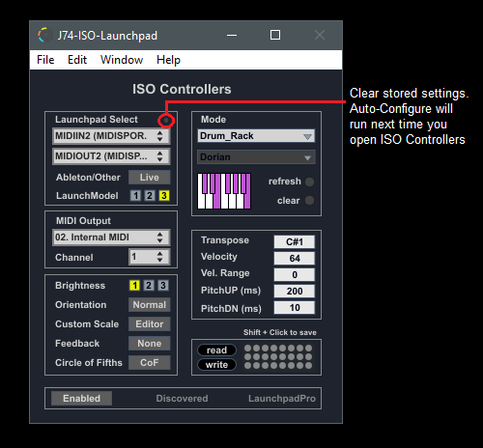Select the last preset slot, bottom row
Screen dimensions: 483x448
[x=308, y=366]
